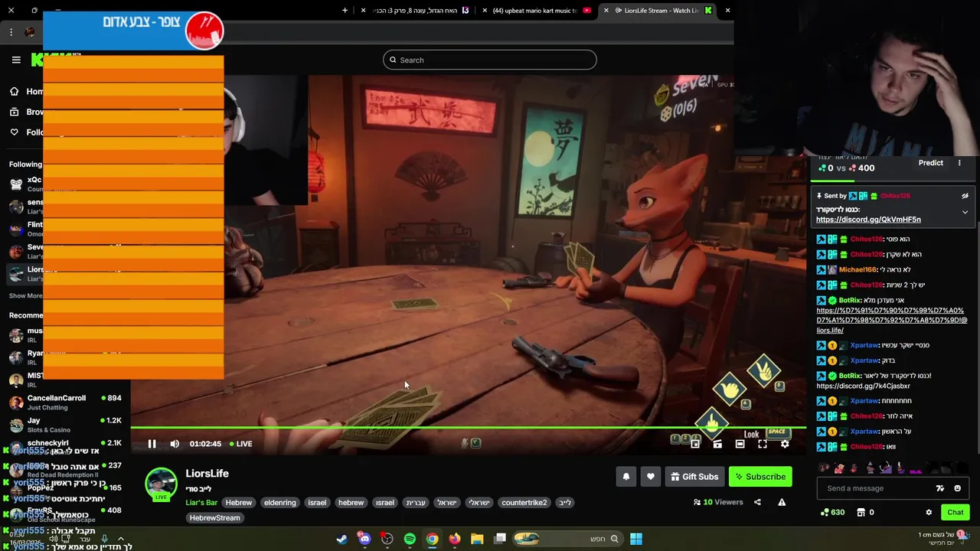
Task: Share the stream via share icon
Action: (x=757, y=502)
